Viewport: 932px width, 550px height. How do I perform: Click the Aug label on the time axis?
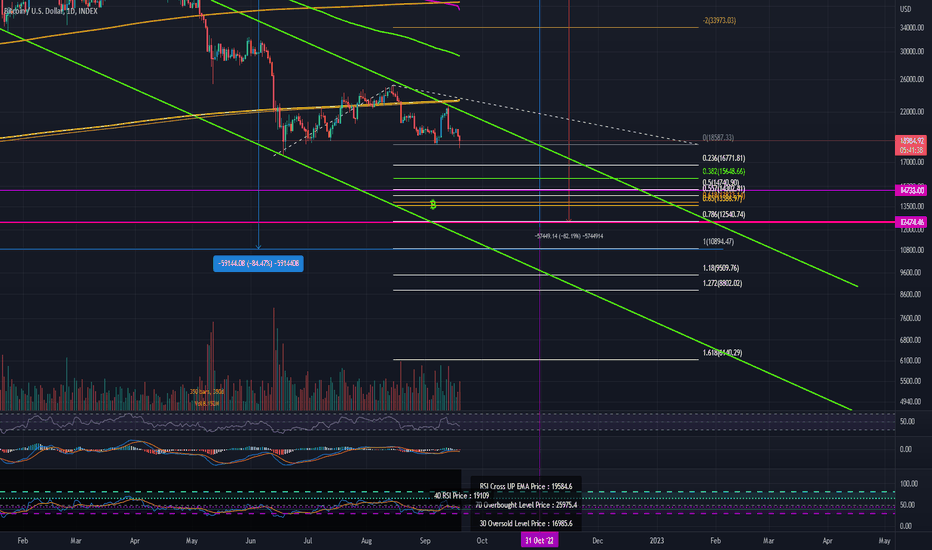tap(366, 540)
